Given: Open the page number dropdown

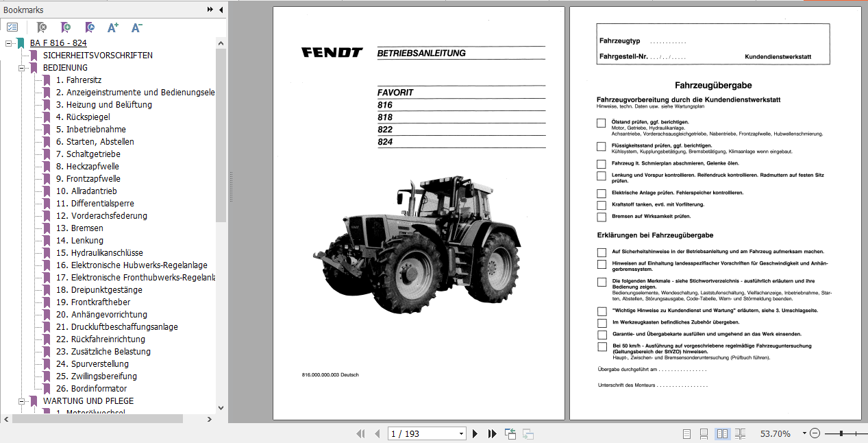Looking at the screenshot, I should pos(461,433).
